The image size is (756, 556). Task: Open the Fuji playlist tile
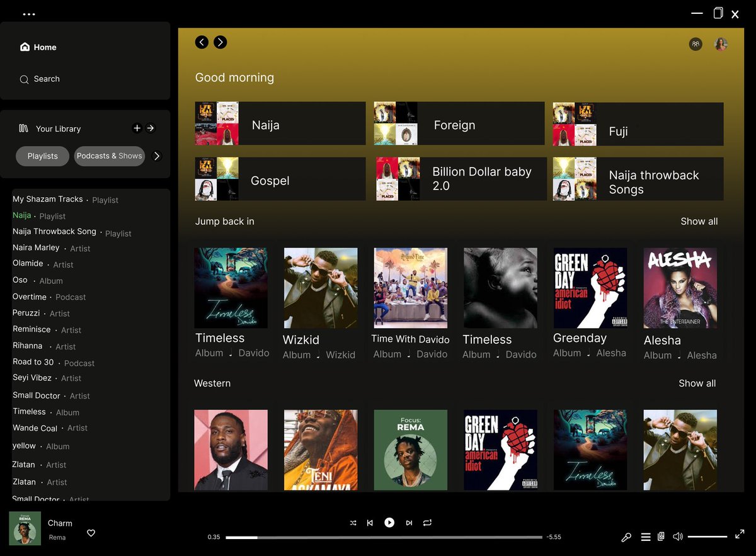tap(638, 123)
